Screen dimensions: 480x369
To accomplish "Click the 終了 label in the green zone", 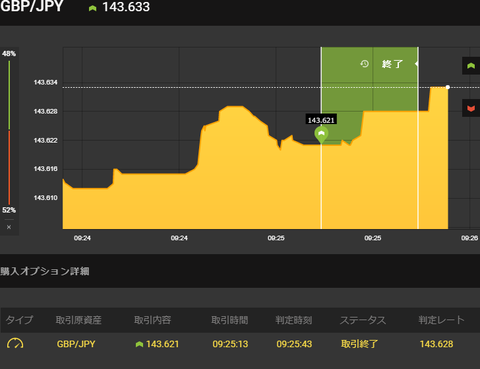I will point(392,64).
